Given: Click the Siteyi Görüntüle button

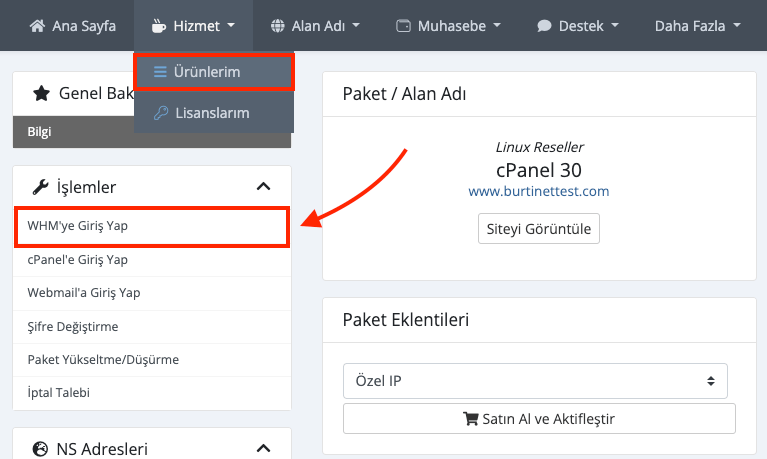Looking at the screenshot, I should tap(539, 229).
